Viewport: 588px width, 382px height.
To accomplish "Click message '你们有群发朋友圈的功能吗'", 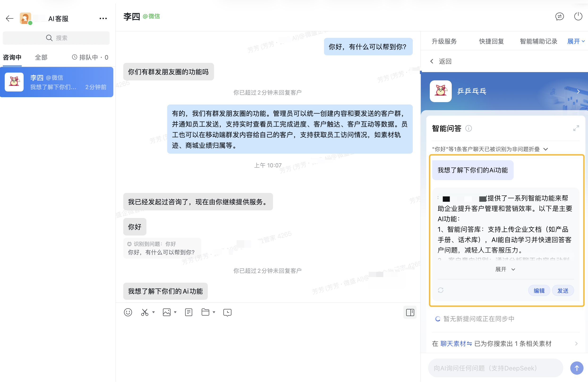I will [x=169, y=72].
